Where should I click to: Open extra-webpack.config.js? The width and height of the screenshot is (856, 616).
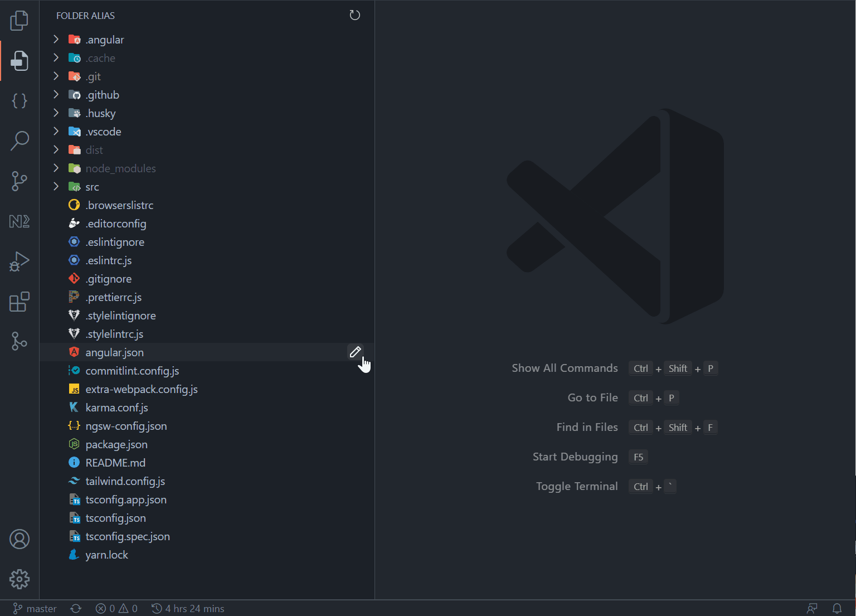pos(207,389)
